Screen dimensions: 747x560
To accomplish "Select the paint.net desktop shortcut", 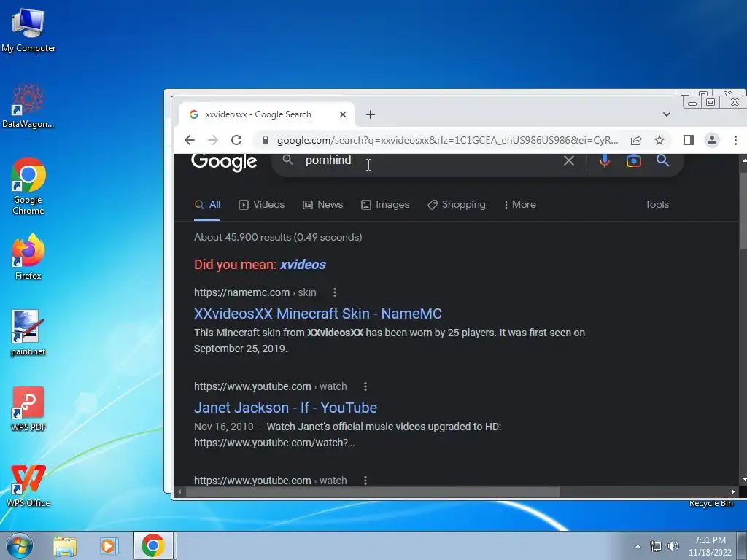I will pyautogui.click(x=28, y=332).
